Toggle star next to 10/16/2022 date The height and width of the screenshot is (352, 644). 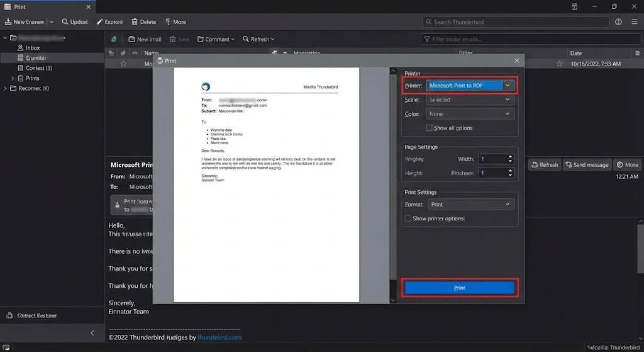(559, 64)
